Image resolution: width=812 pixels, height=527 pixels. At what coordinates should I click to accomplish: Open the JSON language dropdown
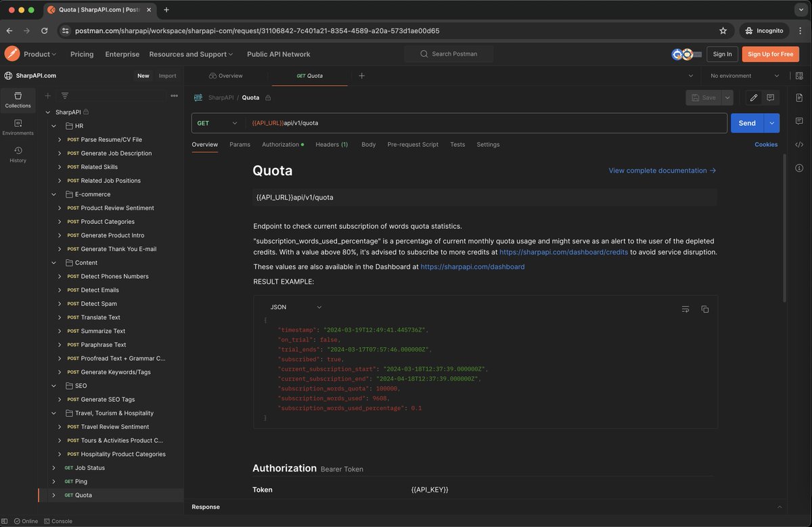[296, 307]
